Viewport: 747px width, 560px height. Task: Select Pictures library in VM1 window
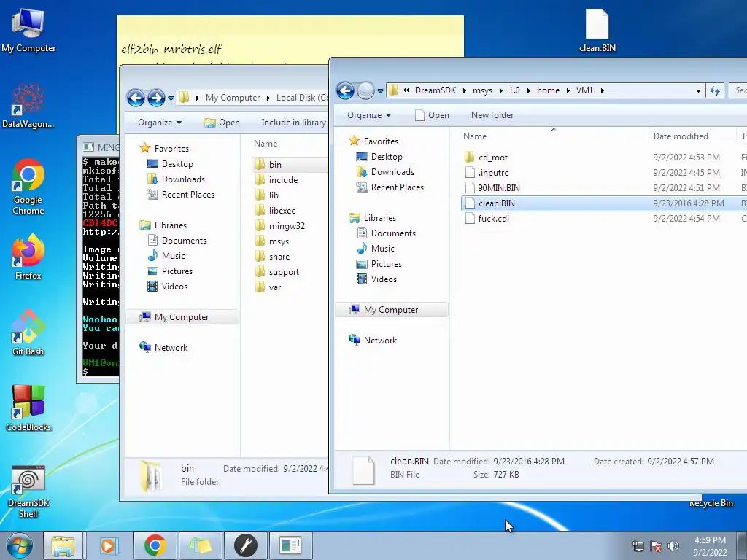coord(386,264)
